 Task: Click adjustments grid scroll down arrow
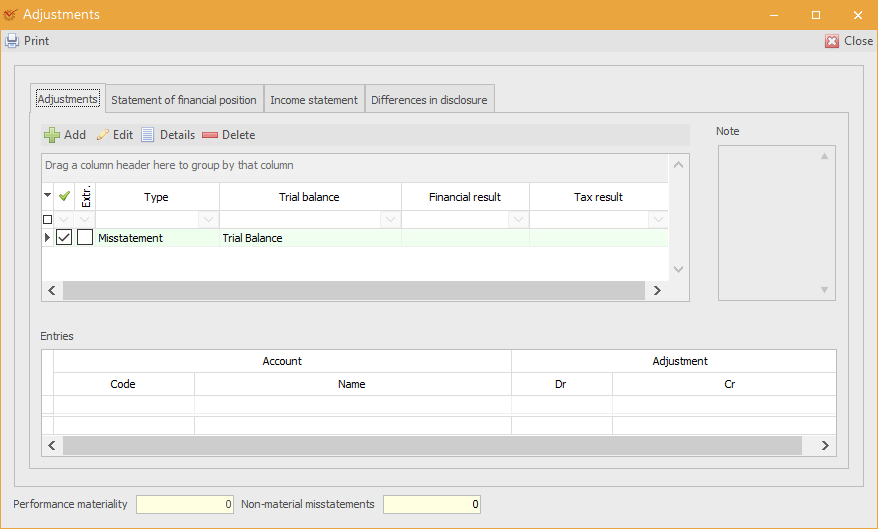(678, 269)
